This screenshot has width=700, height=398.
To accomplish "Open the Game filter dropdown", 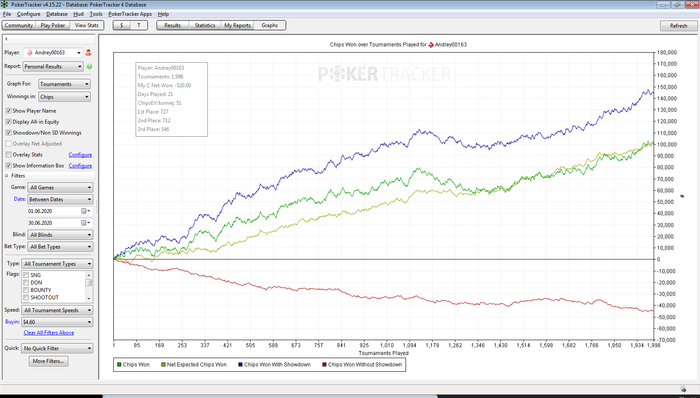I will [x=60, y=187].
